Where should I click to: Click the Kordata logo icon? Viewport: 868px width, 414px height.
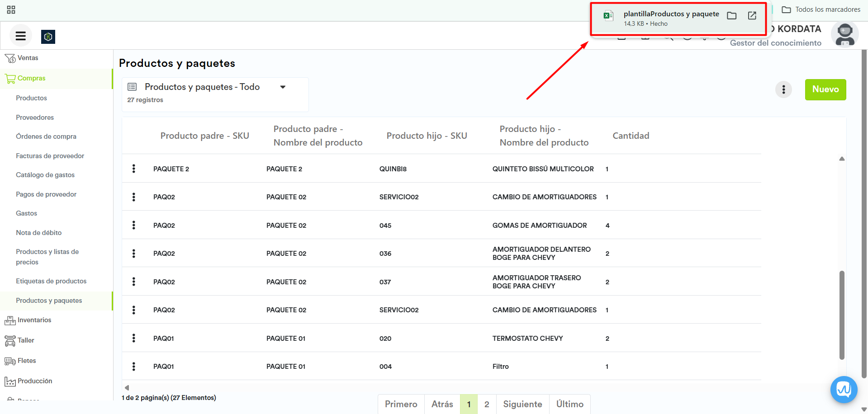click(48, 37)
